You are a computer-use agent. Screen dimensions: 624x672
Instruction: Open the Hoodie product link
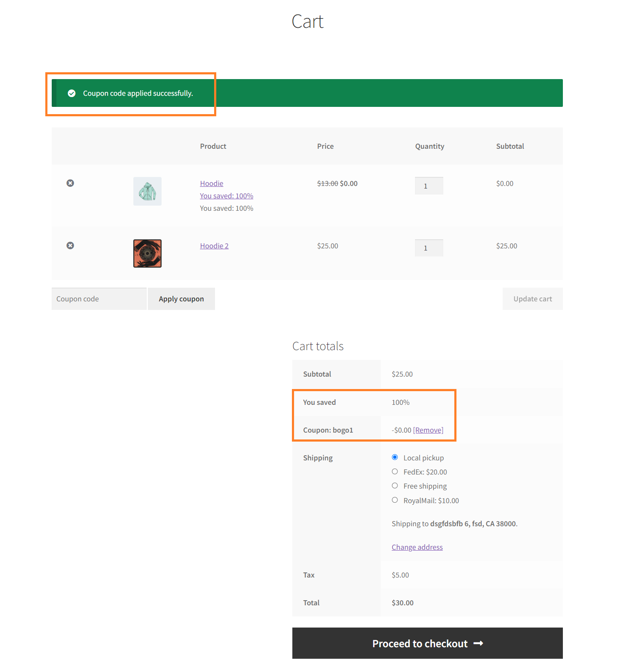[212, 183]
